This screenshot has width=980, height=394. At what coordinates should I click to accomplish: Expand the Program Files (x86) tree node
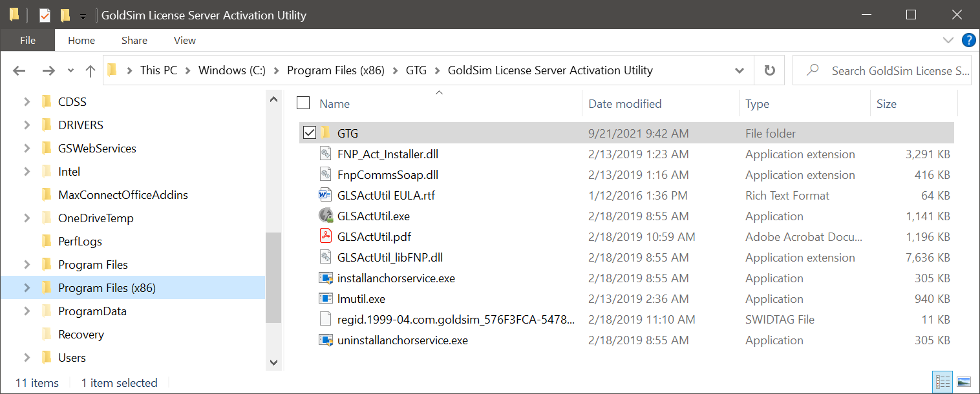coord(27,287)
